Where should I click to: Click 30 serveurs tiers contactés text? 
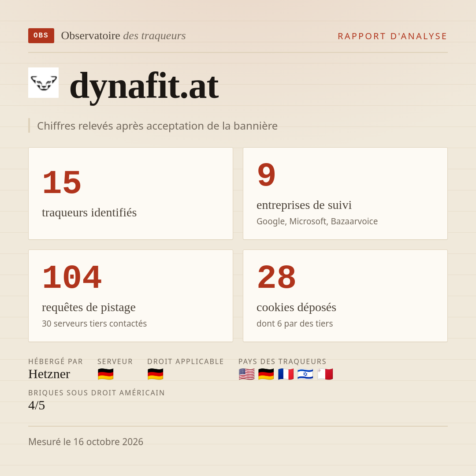point(94,324)
